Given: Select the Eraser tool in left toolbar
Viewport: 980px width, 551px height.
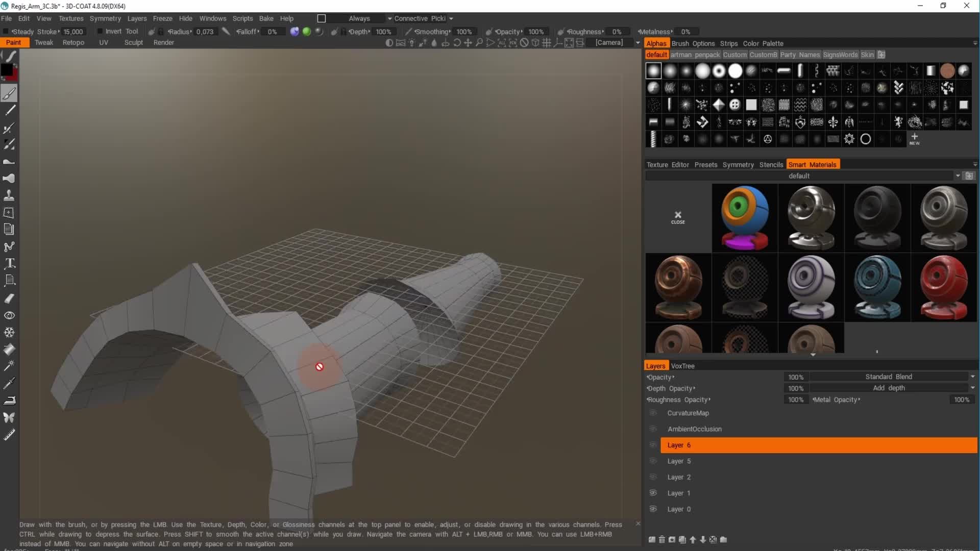Looking at the screenshot, I should pyautogui.click(x=9, y=298).
